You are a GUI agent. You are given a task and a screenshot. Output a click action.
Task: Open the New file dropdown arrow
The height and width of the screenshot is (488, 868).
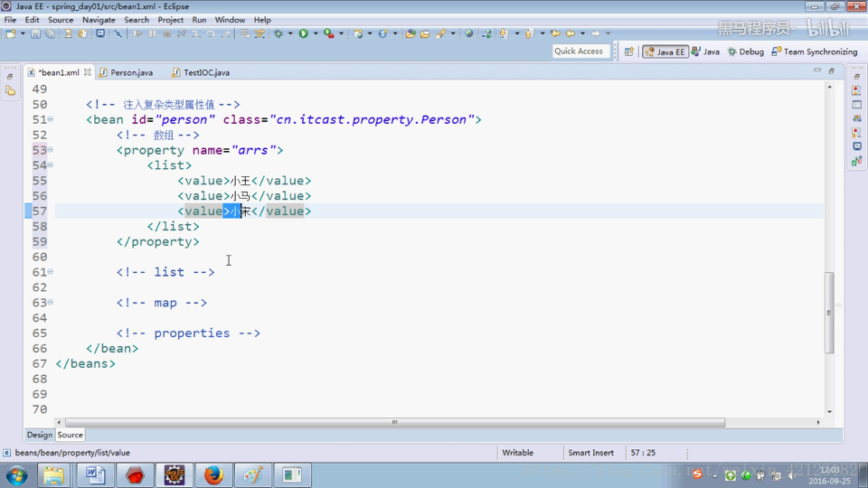pyautogui.click(x=23, y=33)
